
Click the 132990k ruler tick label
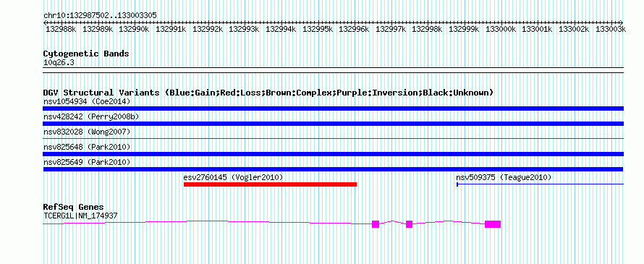tap(134, 29)
